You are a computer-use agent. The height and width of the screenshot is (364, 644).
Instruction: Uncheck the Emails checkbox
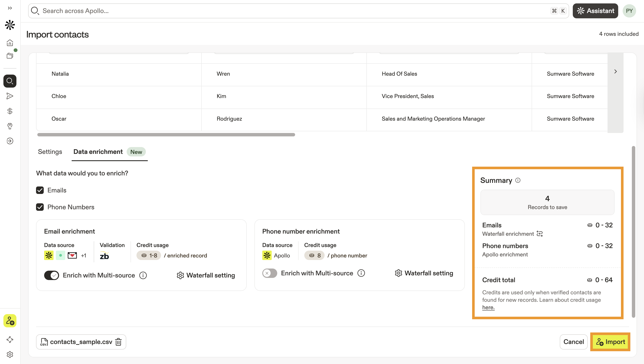40,190
